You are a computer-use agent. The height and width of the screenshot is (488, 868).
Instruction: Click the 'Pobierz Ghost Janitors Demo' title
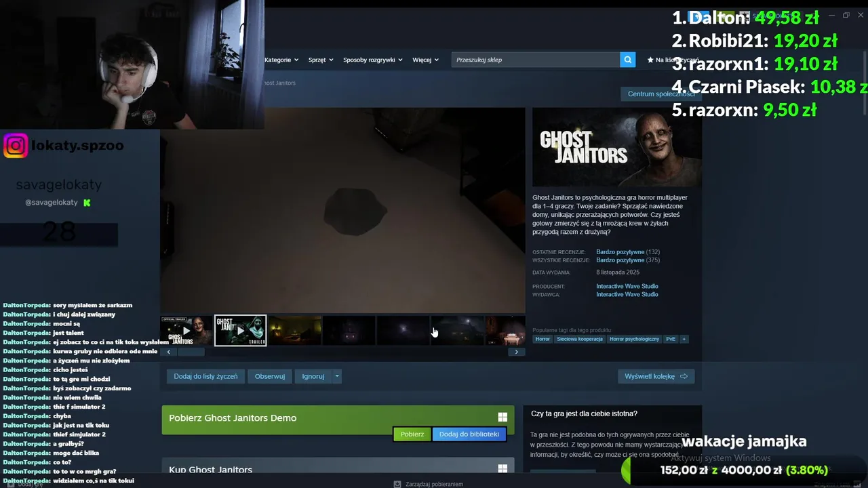tap(233, 418)
